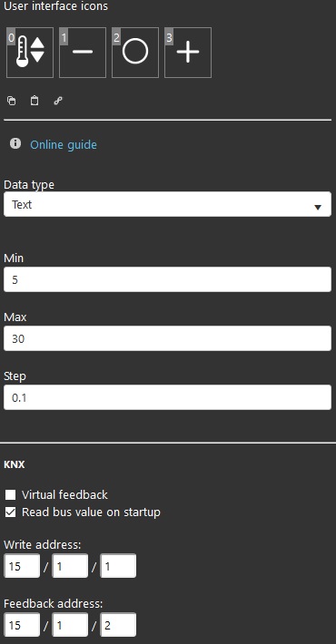This screenshot has height=644, width=336.
Task: Click the paste clipboard icon
Action: (x=35, y=101)
